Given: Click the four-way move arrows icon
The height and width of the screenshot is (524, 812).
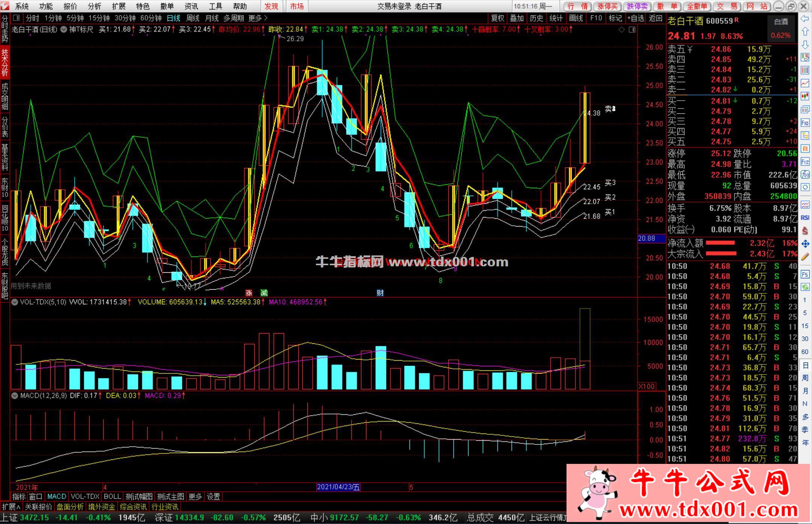Looking at the screenshot, I should pos(805,244).
